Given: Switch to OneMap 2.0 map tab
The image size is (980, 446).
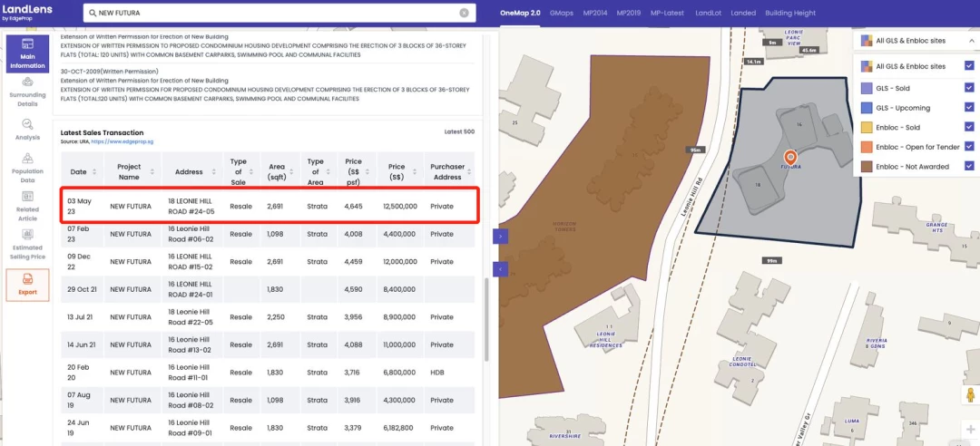Looking at the screenshot, I should point(520,13).
